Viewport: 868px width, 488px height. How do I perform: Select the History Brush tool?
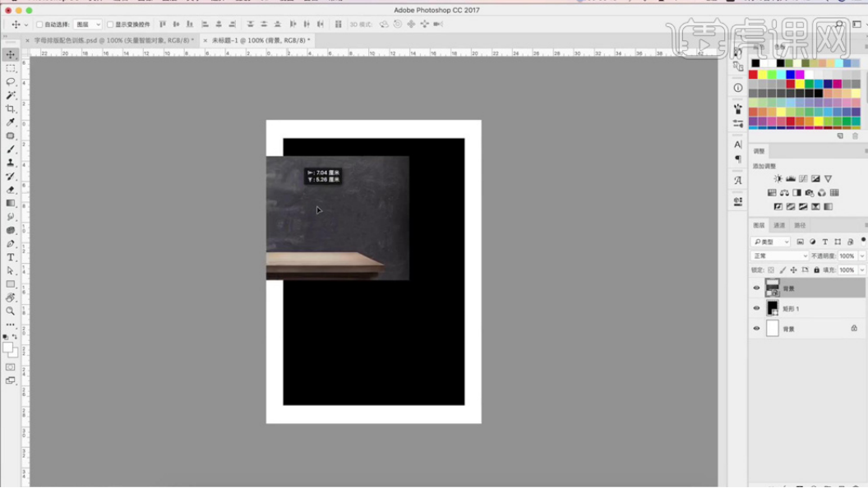tap(11, 177)
